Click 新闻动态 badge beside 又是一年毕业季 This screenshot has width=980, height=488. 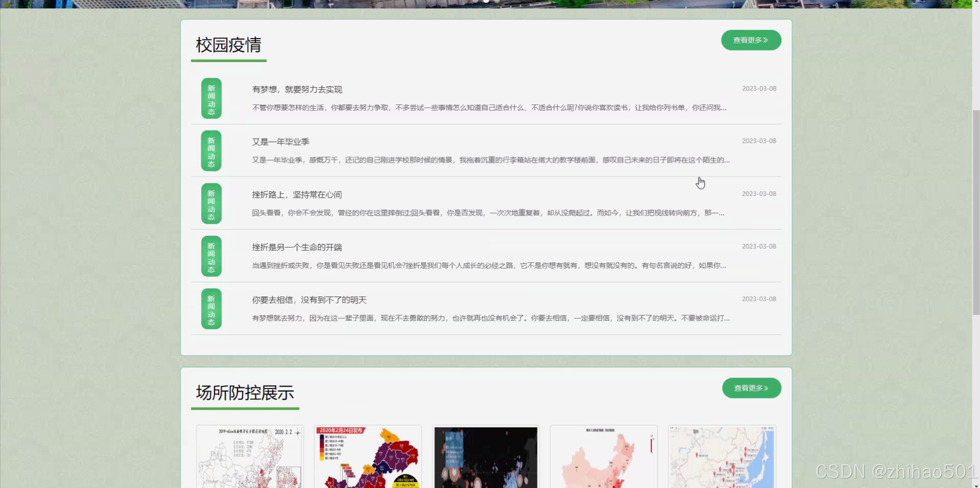point(211,151)
